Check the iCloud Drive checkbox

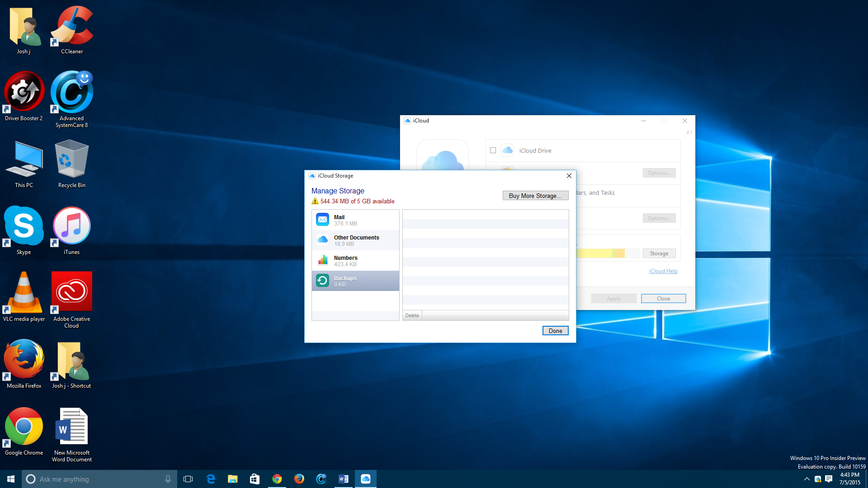493,150
